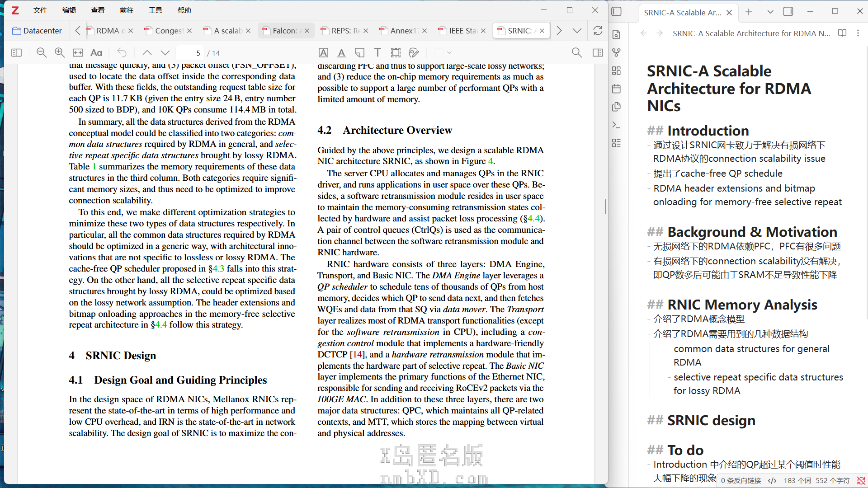Expand the reader tabs list dropdown arrow

coord(576,31)
